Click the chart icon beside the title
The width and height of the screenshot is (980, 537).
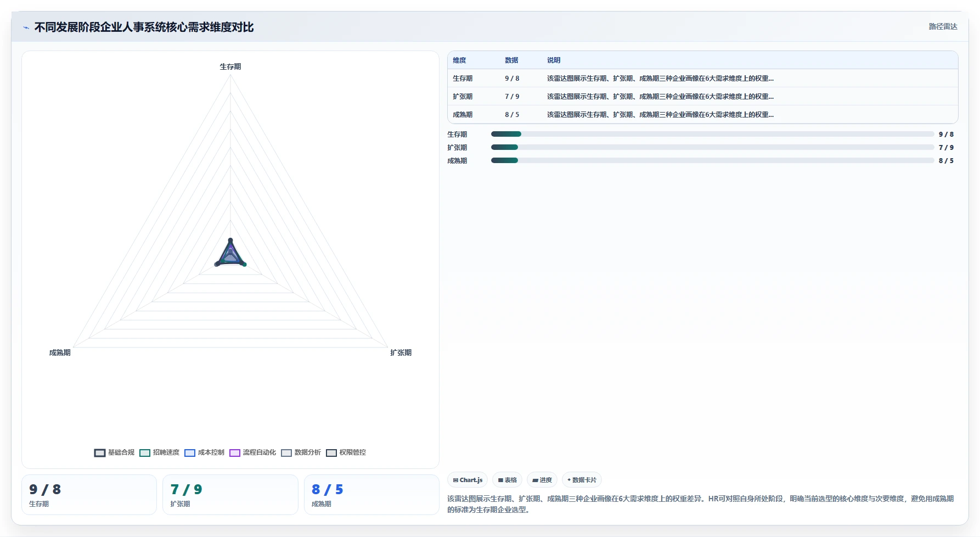point(26,27)
